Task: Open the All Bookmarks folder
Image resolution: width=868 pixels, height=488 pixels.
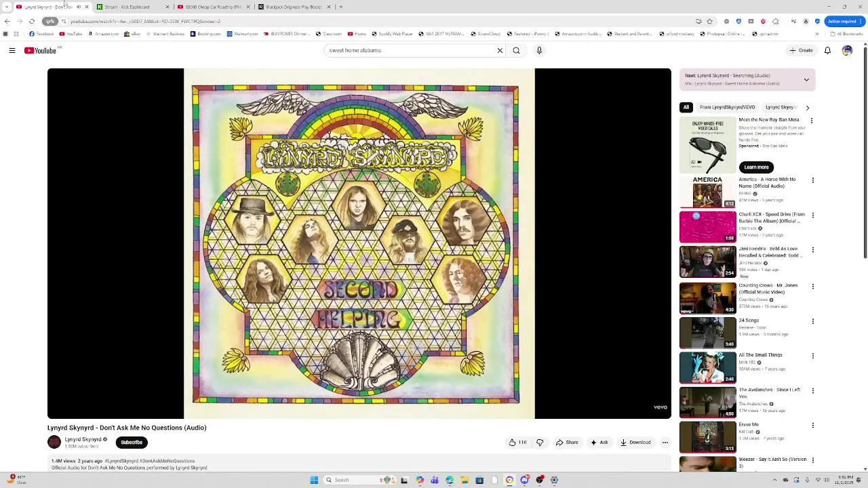Action: pos(846,34)
